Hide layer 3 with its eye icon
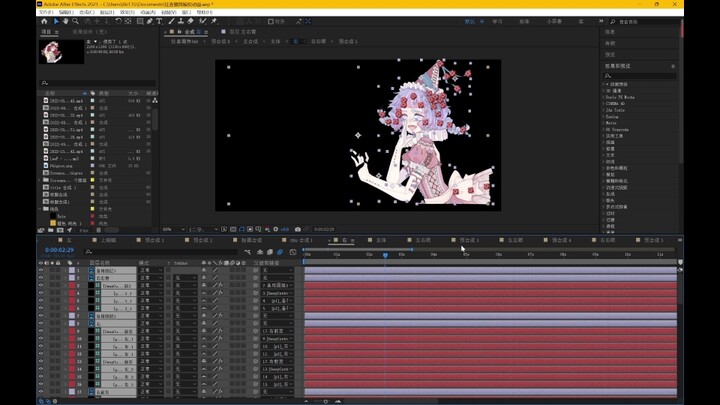Viewport: 720px width, 405px height. (x=41, y=286)
